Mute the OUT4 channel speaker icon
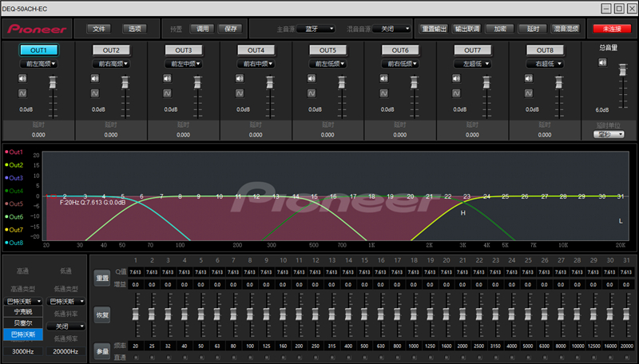This screenshot has height=364, width=639. pyautogui.click(x=240, y=78)
